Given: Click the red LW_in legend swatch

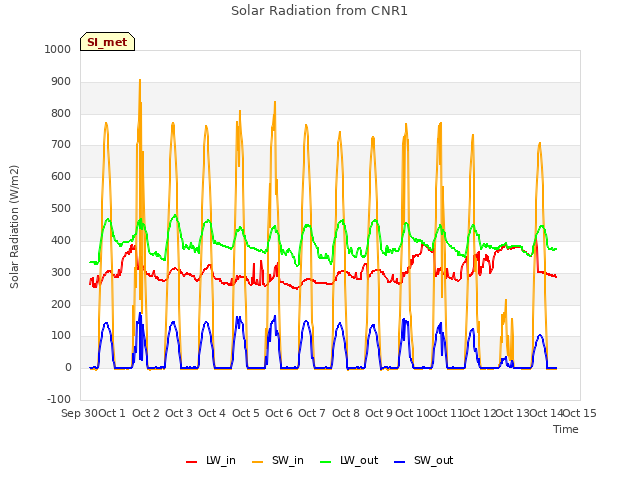Looking at the screenshot, I should 191,462.
